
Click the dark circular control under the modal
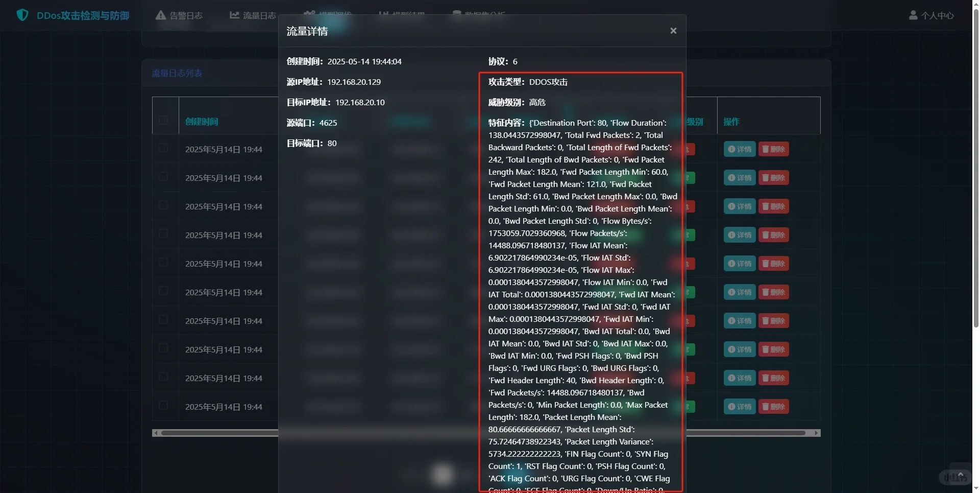(x=443, y=474)
